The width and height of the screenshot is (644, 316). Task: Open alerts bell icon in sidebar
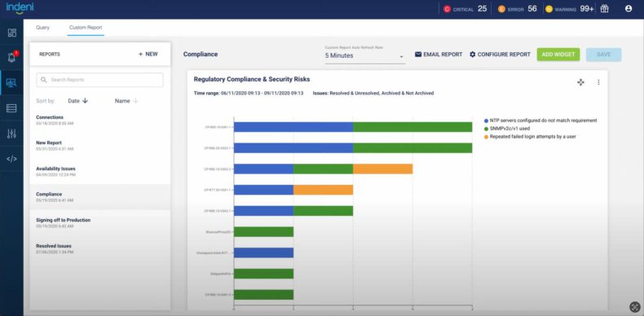[12, 57]
